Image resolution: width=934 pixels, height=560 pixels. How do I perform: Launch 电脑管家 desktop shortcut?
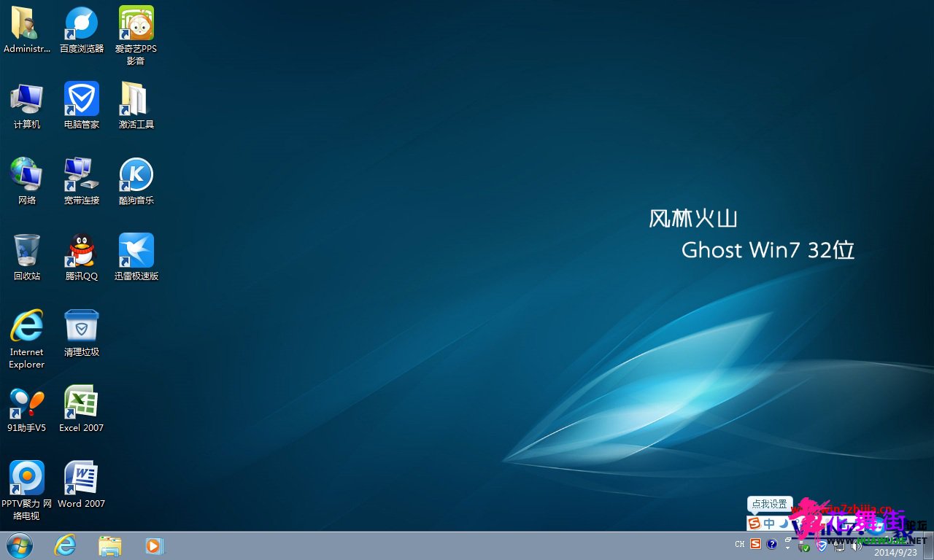tap(82, 106)
